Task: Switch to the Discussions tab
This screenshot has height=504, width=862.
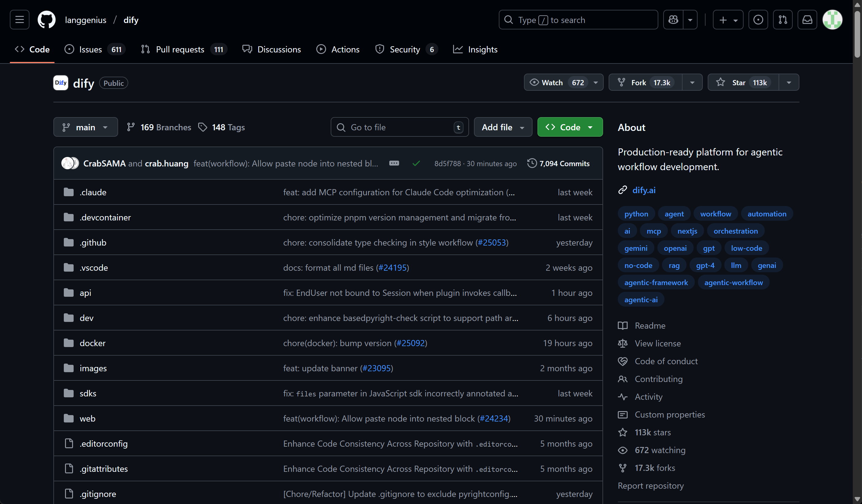Action: click(271, 49)
